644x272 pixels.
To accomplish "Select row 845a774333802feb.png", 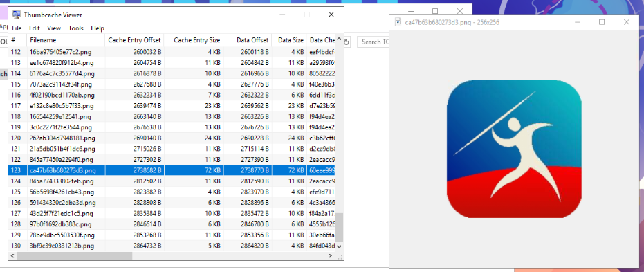I will pos(172,181).
